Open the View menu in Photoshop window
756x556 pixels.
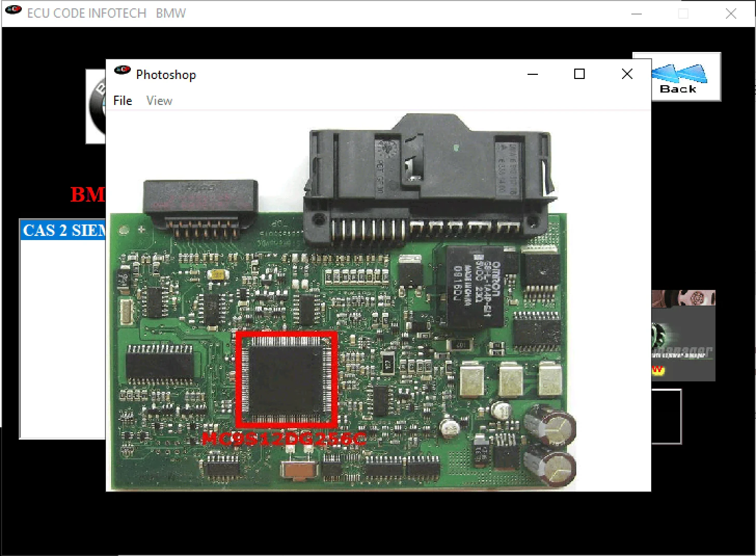[159, 101]
